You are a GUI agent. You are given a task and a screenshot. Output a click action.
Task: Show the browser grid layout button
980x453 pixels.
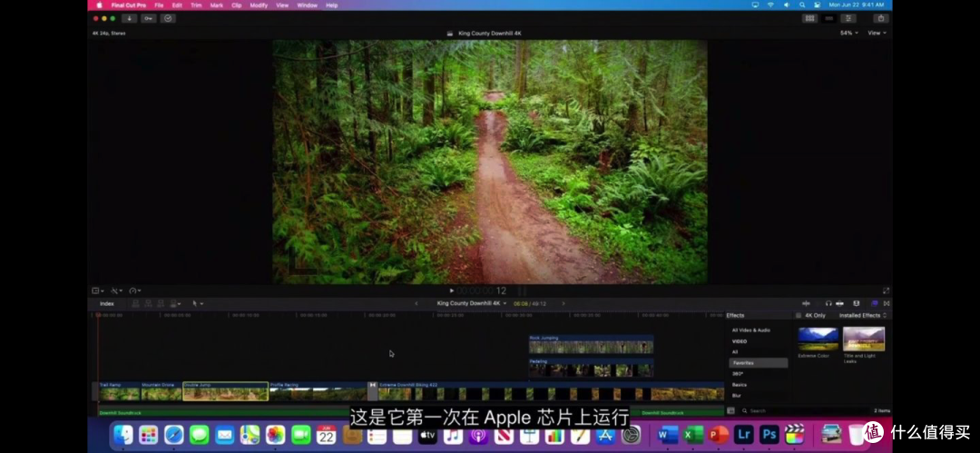coord(810,18)
